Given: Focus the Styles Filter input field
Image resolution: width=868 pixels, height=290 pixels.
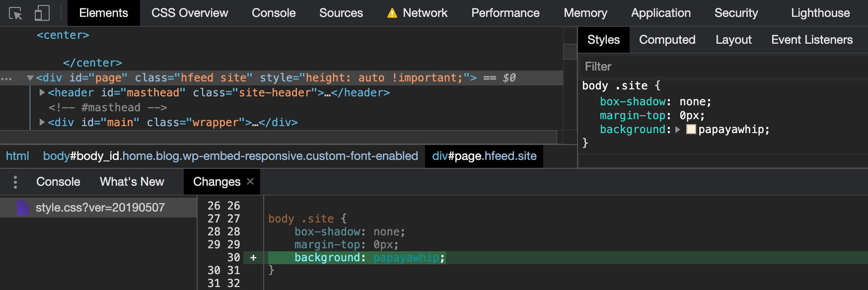Looking at the screenshot, I should tap(724, 67).
